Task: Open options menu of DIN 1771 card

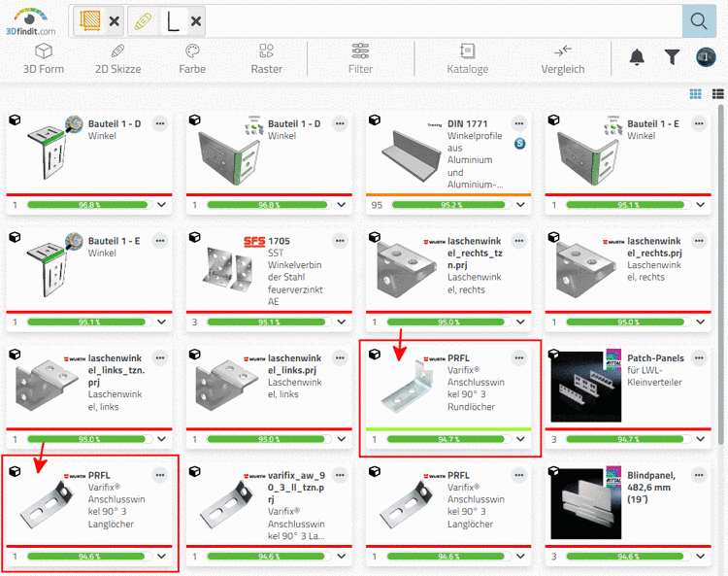Action: coord(519,123)
